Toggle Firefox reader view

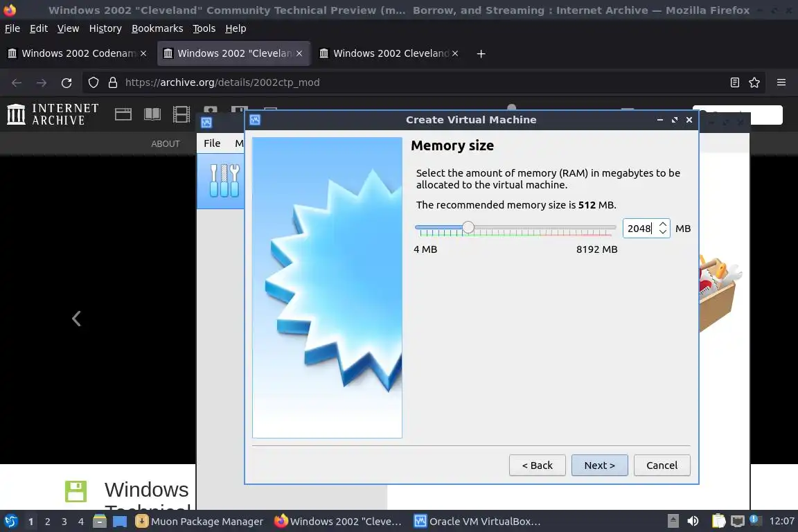(x=734, y=82)
